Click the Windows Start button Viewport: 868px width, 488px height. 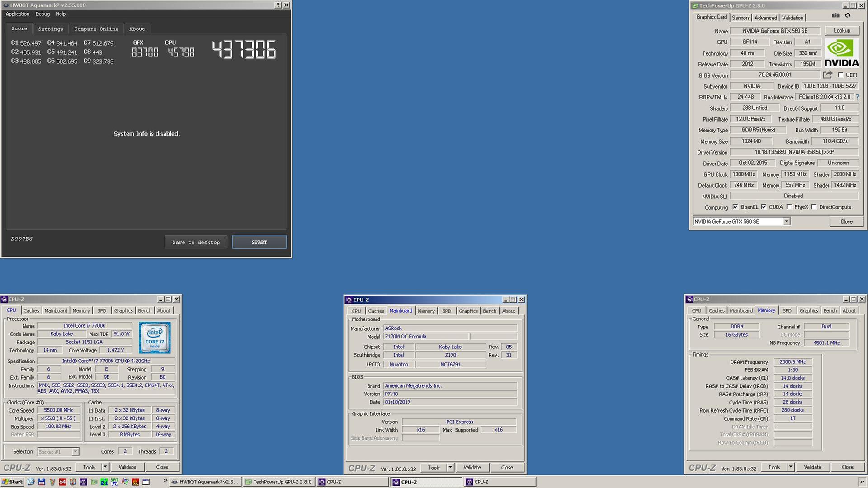coord(12,482)
